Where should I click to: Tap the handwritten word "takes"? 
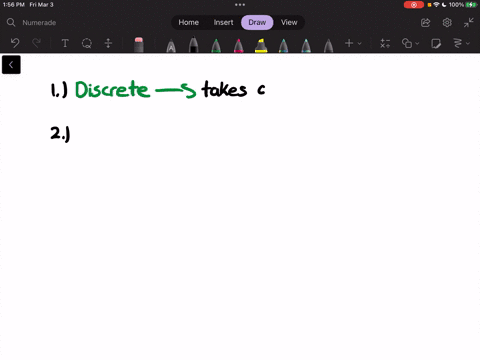point(224,89)
